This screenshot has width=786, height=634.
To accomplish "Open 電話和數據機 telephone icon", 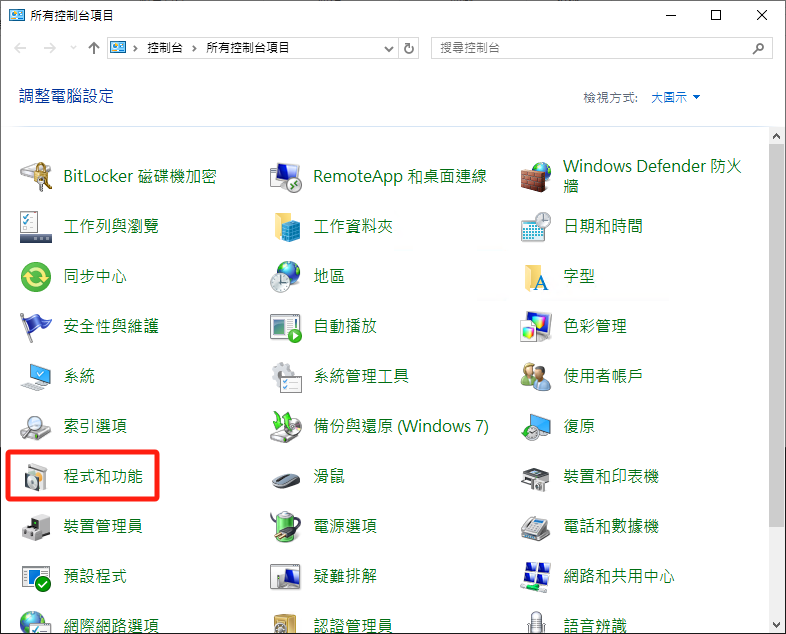I will (535, 528).
